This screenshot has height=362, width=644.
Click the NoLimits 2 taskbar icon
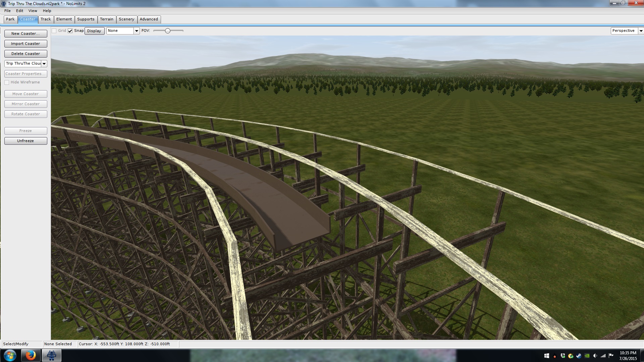(51, 355)
